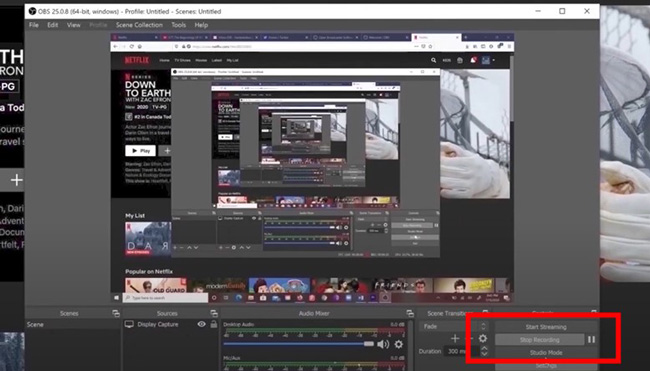Image resolution: width=650 pixels, height=371 pixels.
Task: Pop out the Audio Mixer dock
Action: coord(410,313)
